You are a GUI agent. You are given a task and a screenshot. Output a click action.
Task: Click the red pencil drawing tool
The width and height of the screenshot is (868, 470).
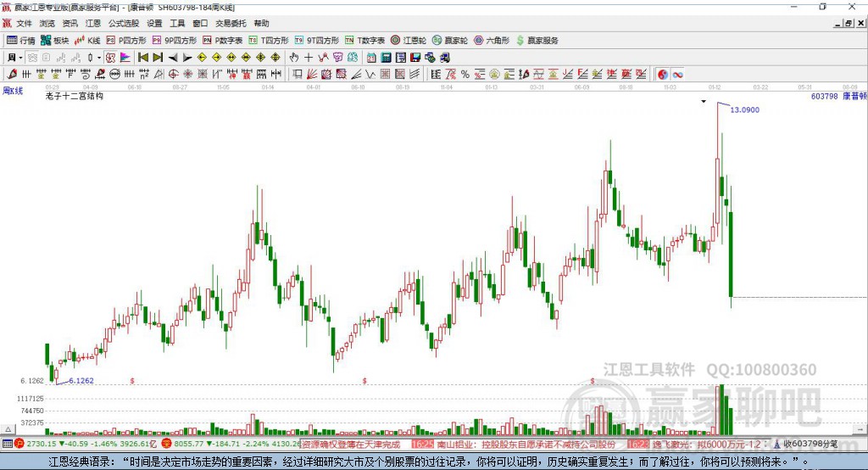[12, 75]
